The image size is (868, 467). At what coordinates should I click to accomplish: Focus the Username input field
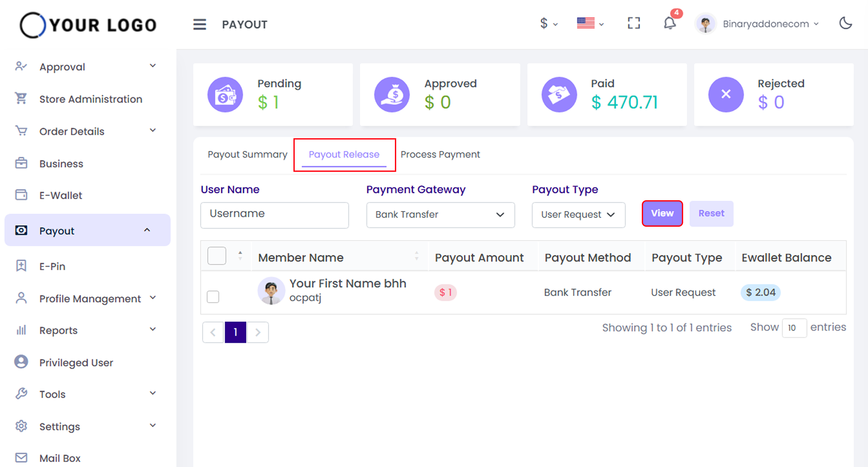point(274,215)
